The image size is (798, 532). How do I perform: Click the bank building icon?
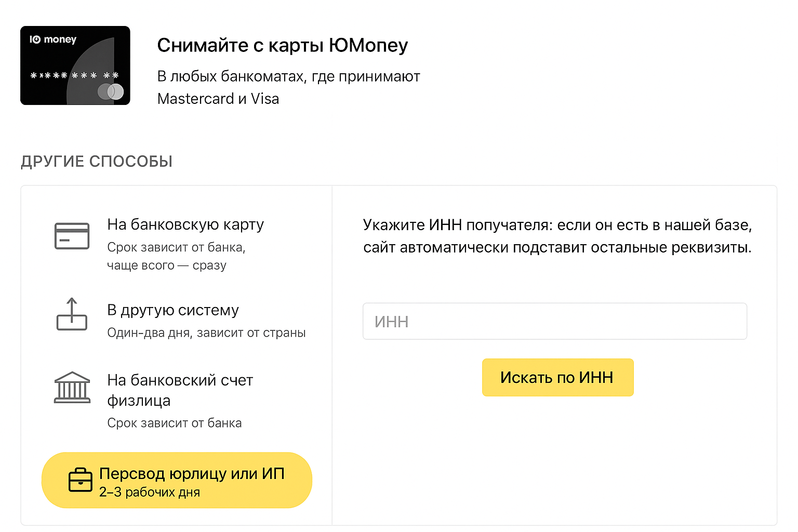[72, 388]
